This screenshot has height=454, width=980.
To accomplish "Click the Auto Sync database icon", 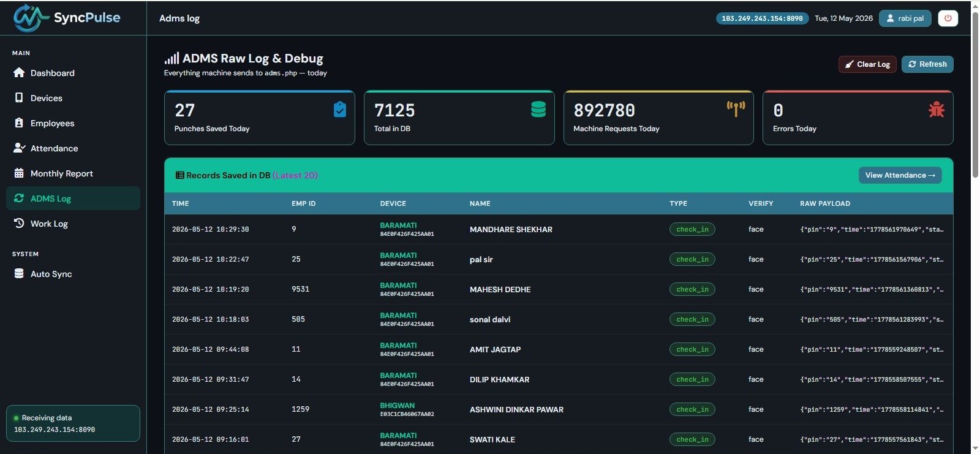I will (19, 273).
